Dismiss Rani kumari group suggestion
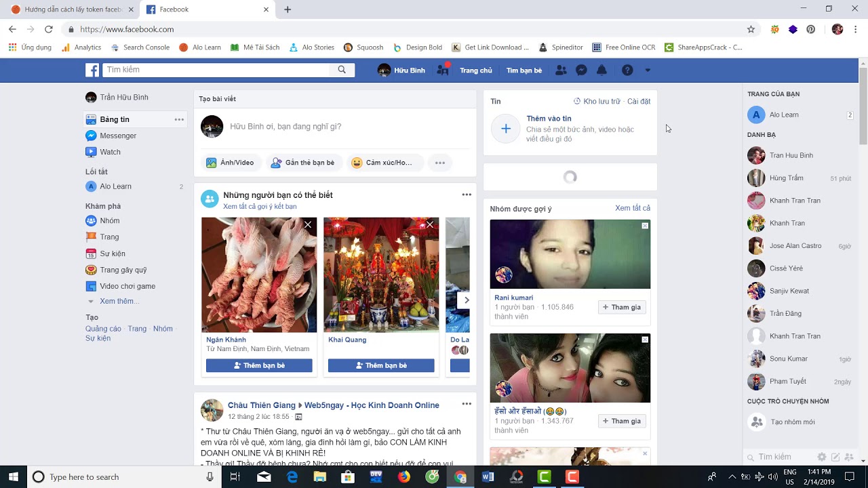The image size is (868, 488). 645,226
